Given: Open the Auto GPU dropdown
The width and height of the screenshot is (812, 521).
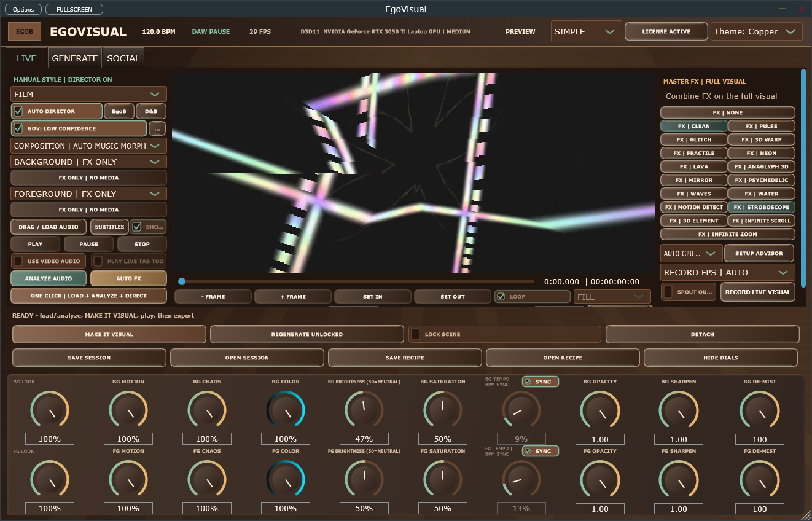Looking at the screenshot, I should [x=692, y=253].
